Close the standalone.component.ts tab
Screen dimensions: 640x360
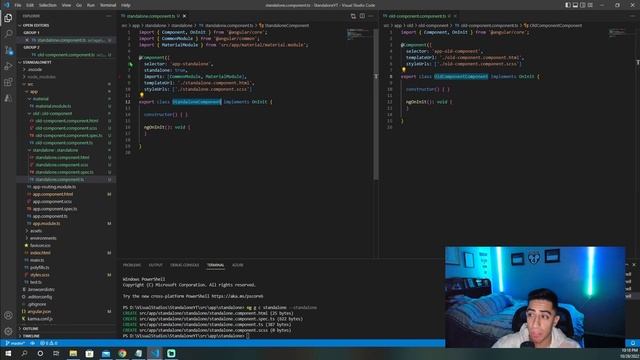pyautogui.click(x=184, y=16)
